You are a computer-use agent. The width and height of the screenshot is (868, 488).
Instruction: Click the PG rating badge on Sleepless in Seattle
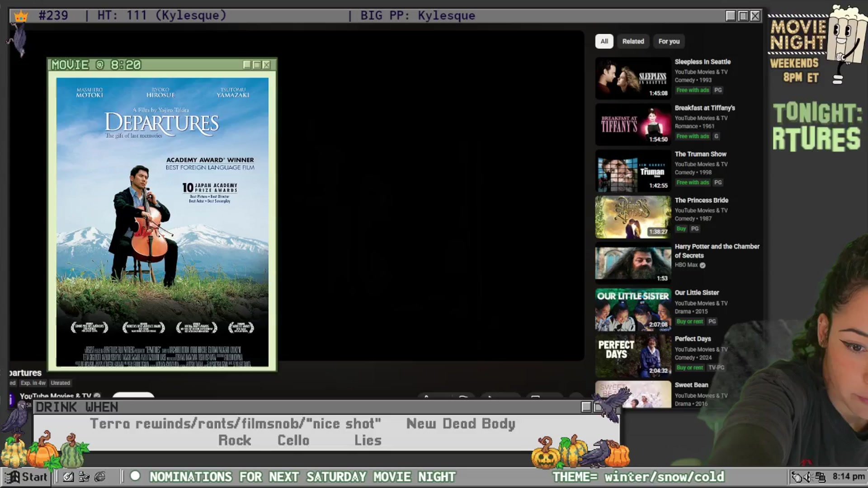[718, 90]
